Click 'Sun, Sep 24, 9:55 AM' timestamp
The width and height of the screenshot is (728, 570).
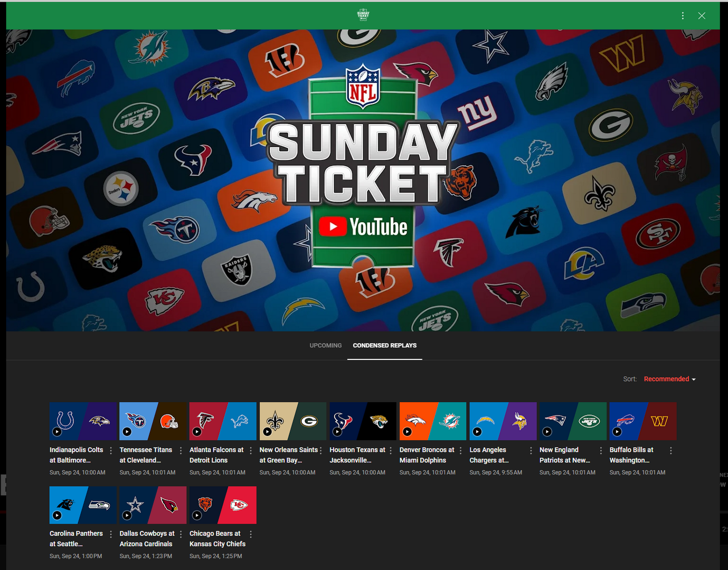pos(496,472)
